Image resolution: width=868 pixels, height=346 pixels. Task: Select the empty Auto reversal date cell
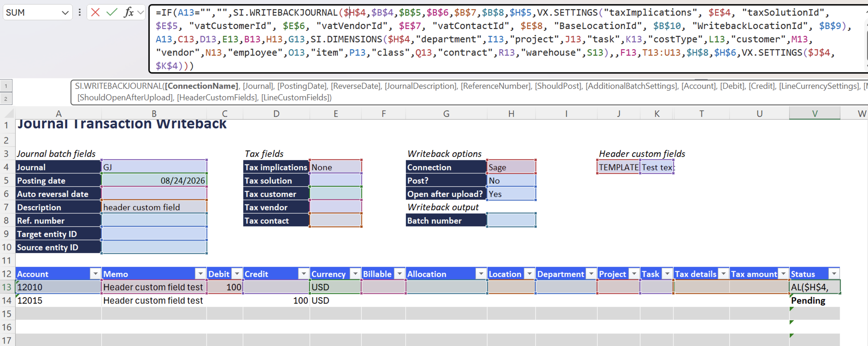click(x=154, y=193)
